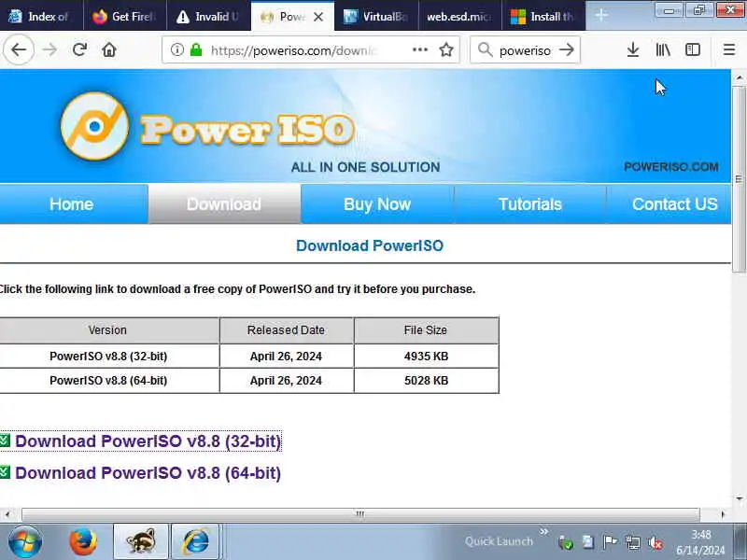Click the vertical scrollbar thumb
The height and width of the screenshot is (560, 747).
(x=739, y=179)
